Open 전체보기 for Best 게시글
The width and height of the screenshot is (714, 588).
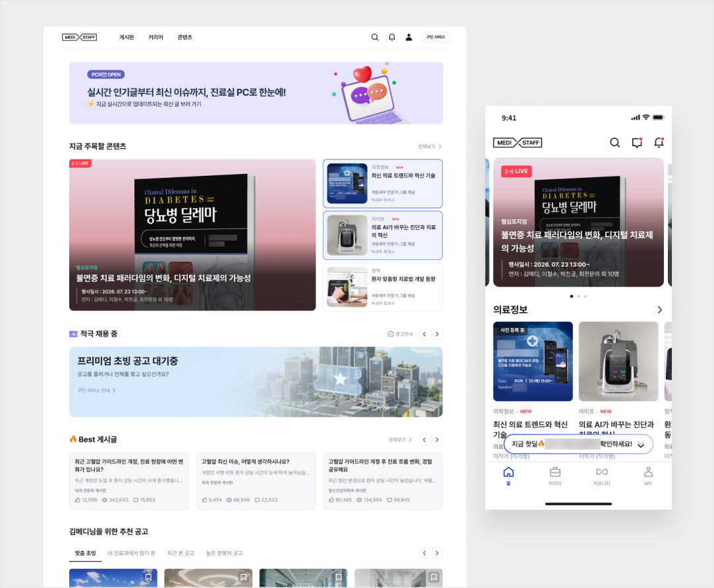click(x=400, y=440)
